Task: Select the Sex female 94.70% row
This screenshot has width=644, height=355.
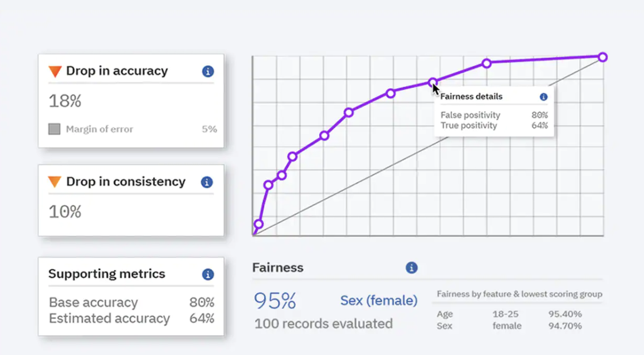Action: 509,326
